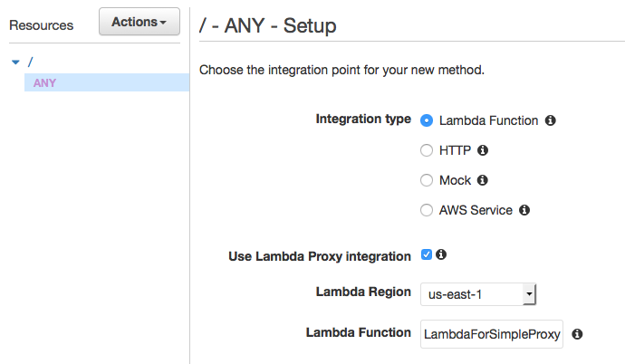Select the ANY method in resources

43,83
